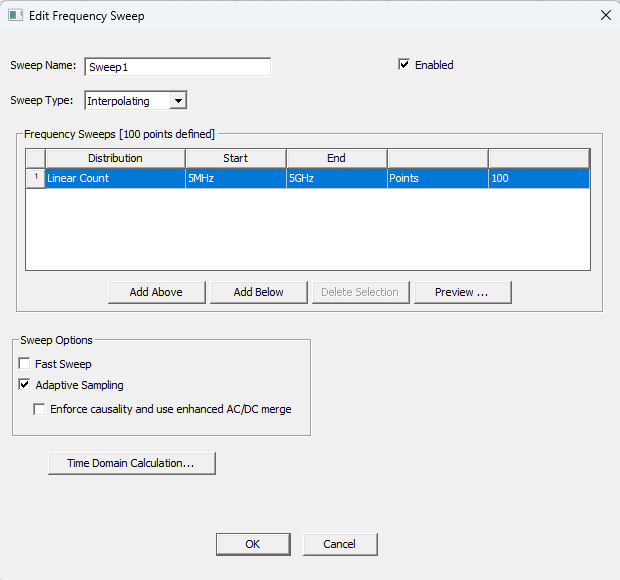Click the Points cell in the sweep row

pyautogui.click(x=437, y=178)
